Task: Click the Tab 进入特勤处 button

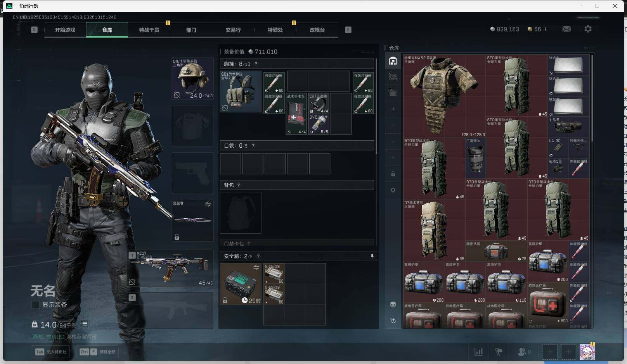Action: tap(51, 352)
